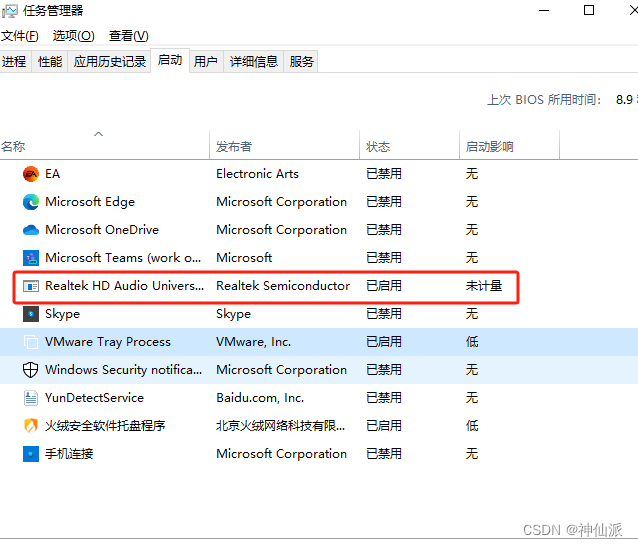Screen dimensions: 638x546
Task: Click the Microsoft Edge icon
Action: tap(31, 202)
